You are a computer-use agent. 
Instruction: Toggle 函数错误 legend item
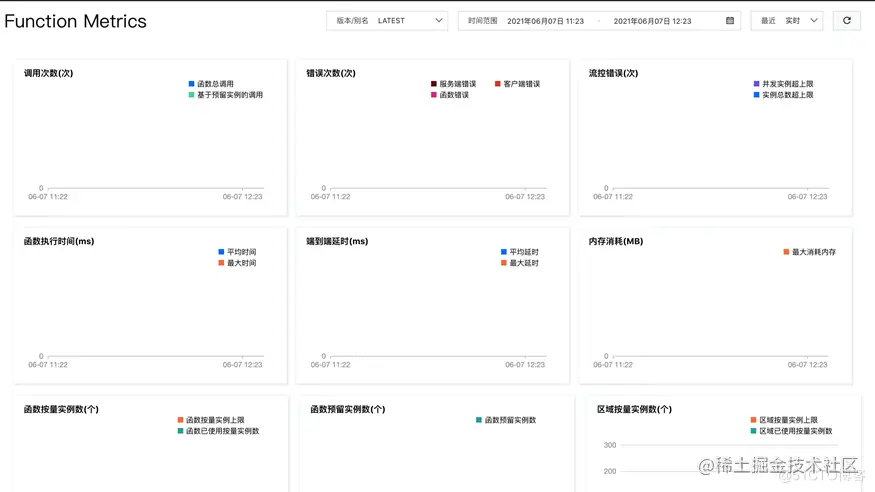pyautogui.click(x=450, y=95)
